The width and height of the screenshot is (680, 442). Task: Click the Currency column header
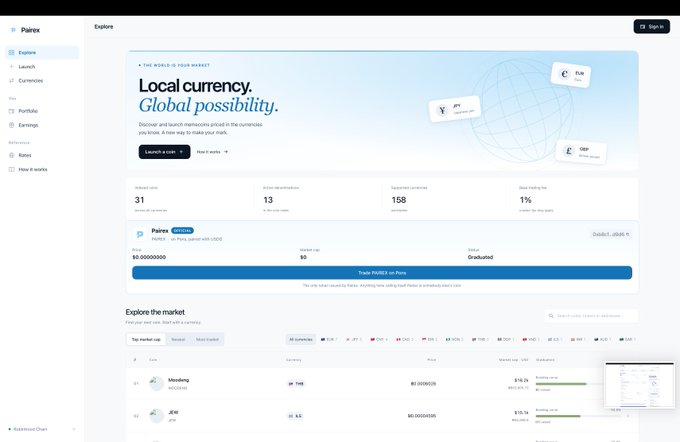point(294,360)
